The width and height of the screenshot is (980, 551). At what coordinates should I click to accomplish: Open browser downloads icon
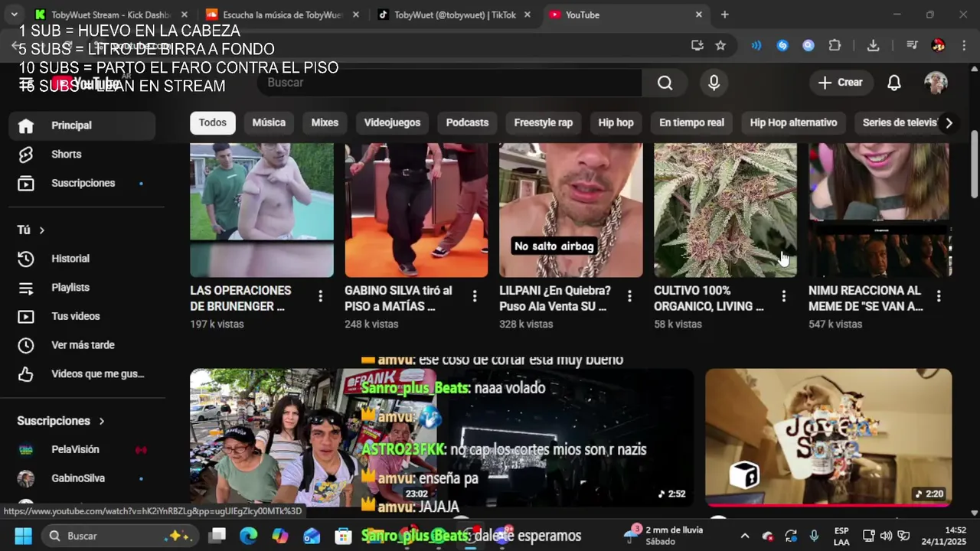pos(873,45)
